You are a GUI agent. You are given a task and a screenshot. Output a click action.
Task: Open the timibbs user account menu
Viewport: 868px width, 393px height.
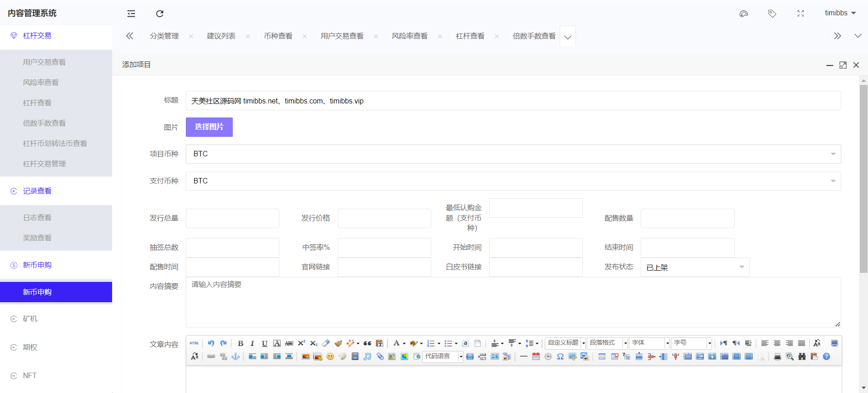click(x=840, y=13)
